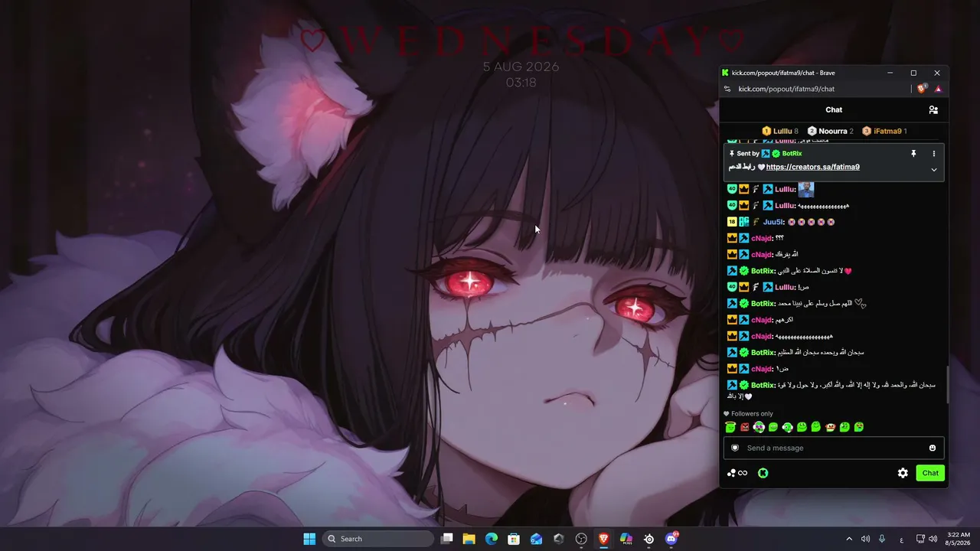The width and height of the screenshot is (980, 551).
Task: Open Outlook from taskbar
Action: pyautogui.click(x=537, y=539)
